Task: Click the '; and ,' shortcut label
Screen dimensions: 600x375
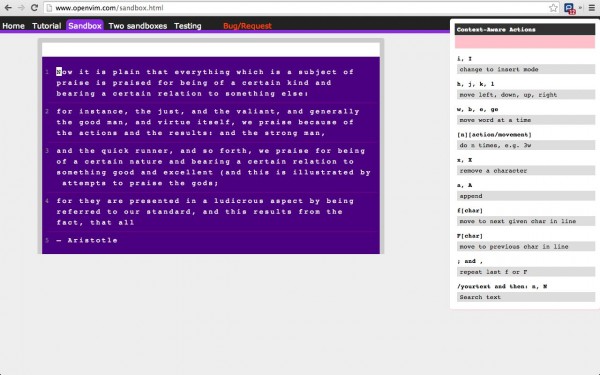Action: coord(470,261)
